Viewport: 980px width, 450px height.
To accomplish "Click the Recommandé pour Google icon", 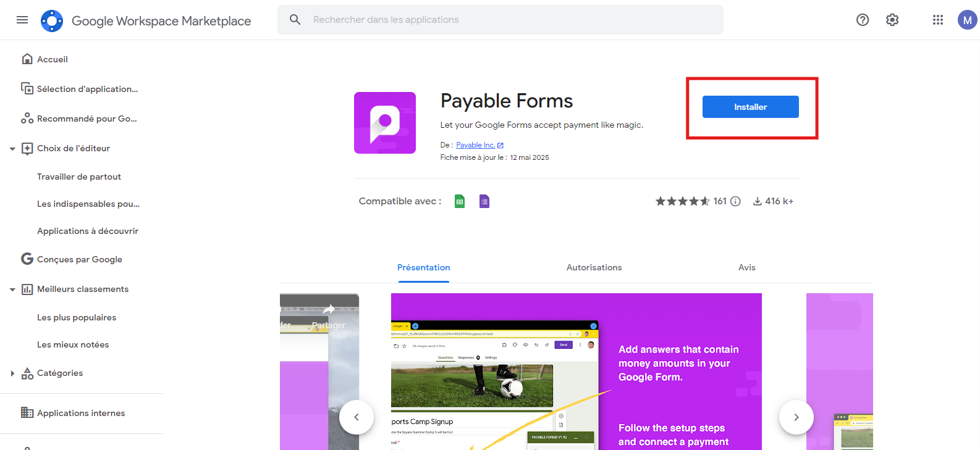I will click(x=27, y=119).
